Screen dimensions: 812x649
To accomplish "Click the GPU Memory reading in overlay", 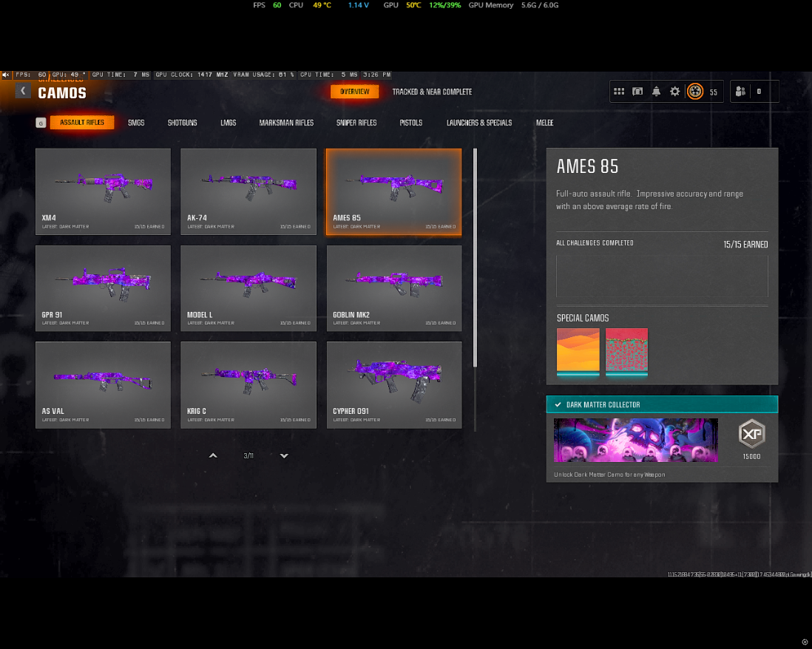I will click(513, 5).
